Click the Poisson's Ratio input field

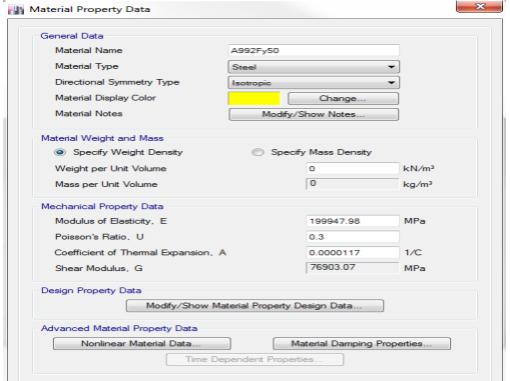(353, 237)
